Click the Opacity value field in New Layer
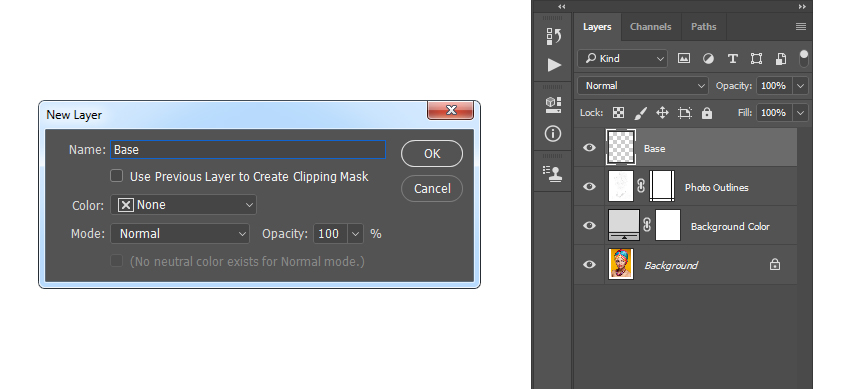 coord(331,234)
